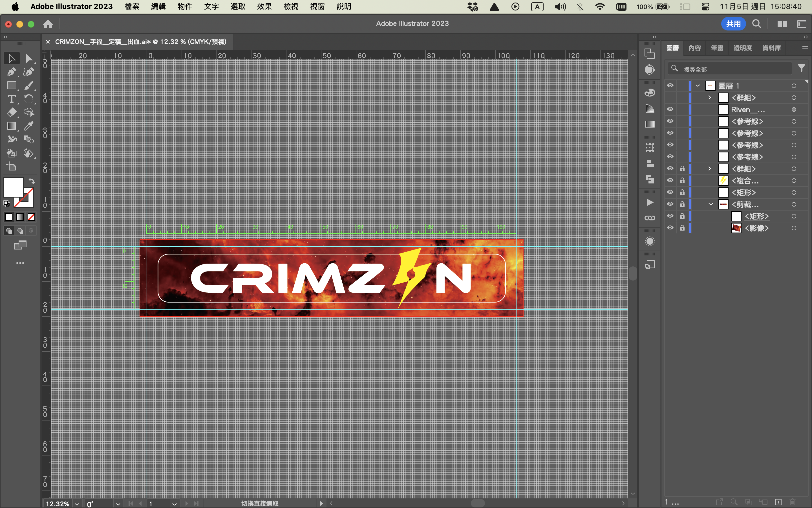Go to the Illustrator Home screen
Viewport: 812px width, 508px height.
tap(48, 24)
